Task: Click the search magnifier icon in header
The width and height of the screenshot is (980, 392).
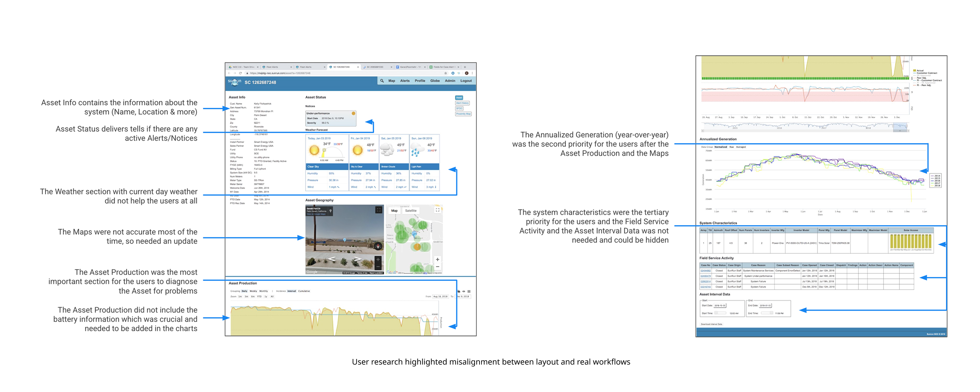Action: pyautogui.click(x=382, y=81)
